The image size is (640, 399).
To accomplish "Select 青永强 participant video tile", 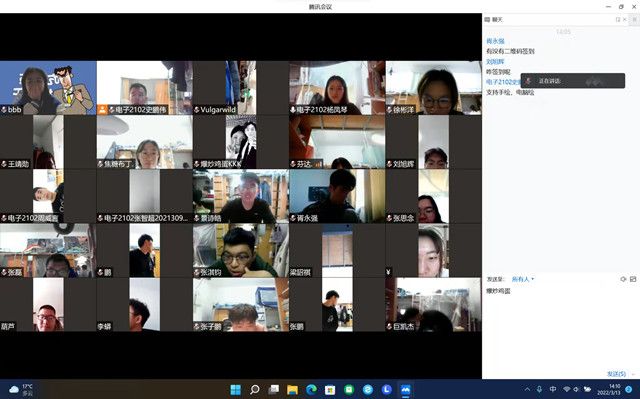I will (337, 196).
